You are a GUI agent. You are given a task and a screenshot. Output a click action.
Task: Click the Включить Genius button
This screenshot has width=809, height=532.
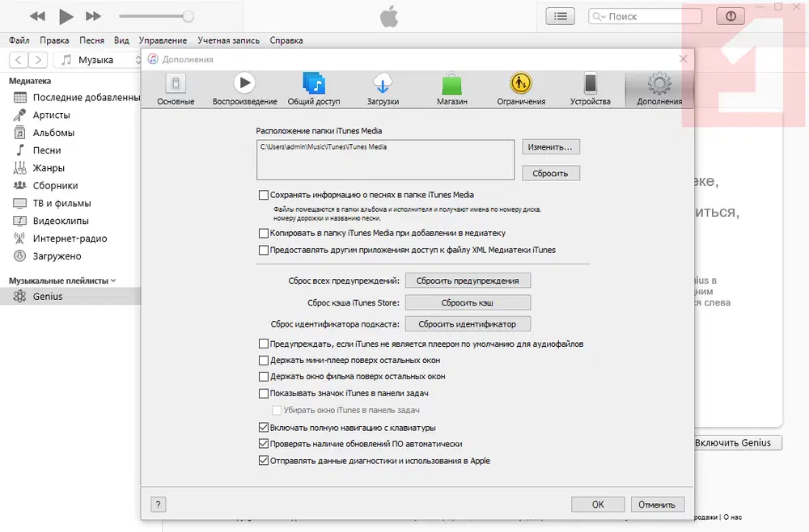pyautogui.click(x=738, y=443)
